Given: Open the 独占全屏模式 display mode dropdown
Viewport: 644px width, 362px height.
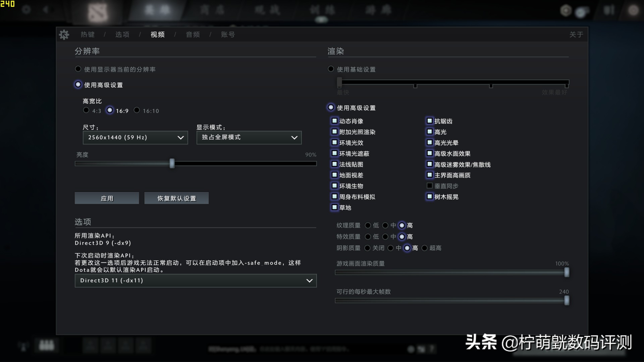Looking at the screenshot, I should tap(249, 137).
